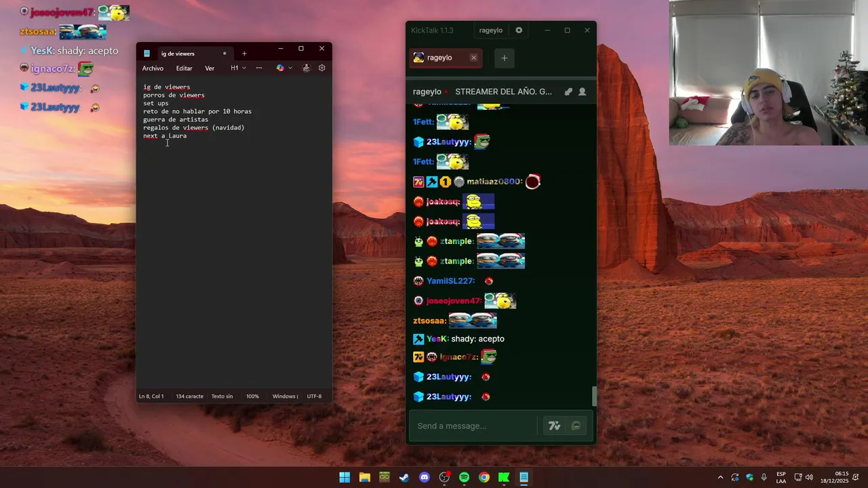The image size is (868, 488).
Task: Click username ztsosaa in KickTalk chat
Action: [429, 321]
